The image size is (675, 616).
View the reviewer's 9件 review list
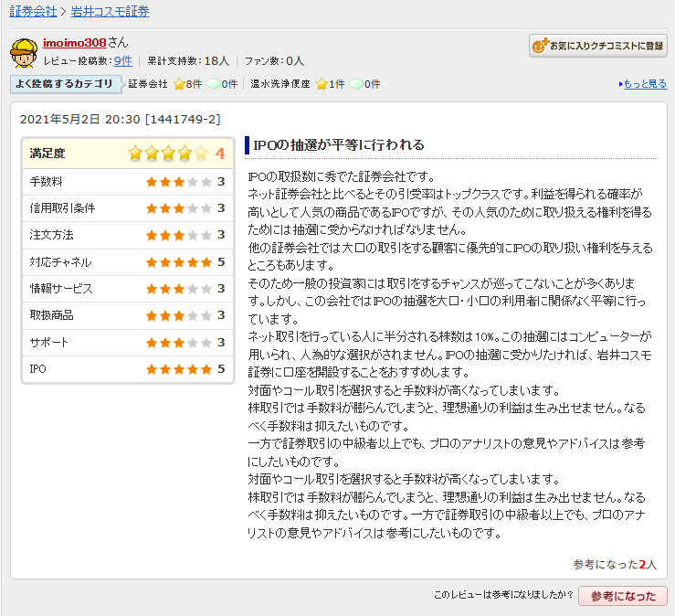[x=122, y=60]
